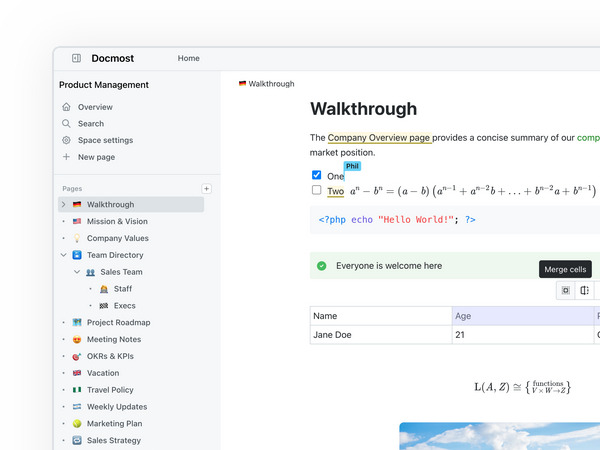
Task: Click the split cell table icon
Action: [x=585, y=291]
